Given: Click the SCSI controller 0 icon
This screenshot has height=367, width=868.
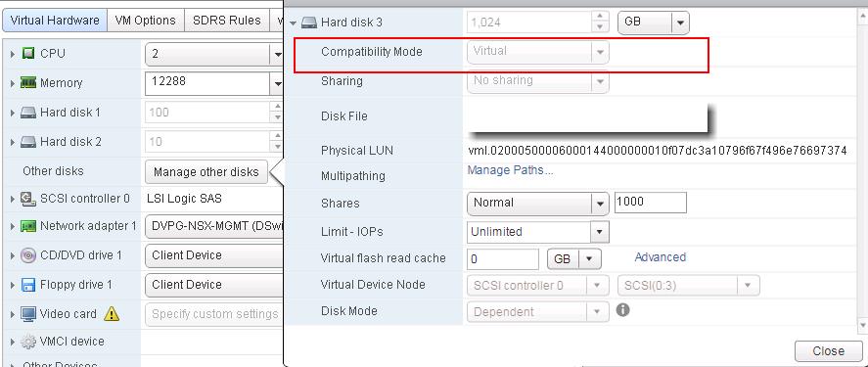Looking at the screenshot, I should pos(28,199).
